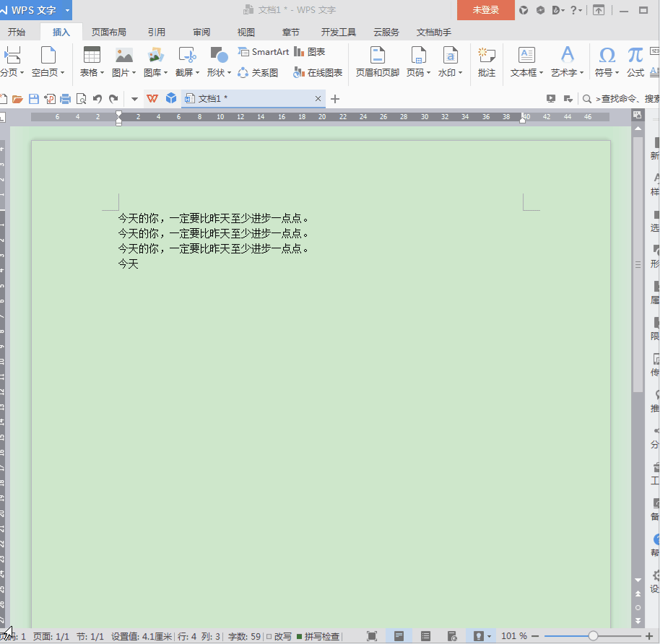Screen dimensions: 660x644
Task: Expand the 形状 dropdown arrow
Action: coord(230,73)
